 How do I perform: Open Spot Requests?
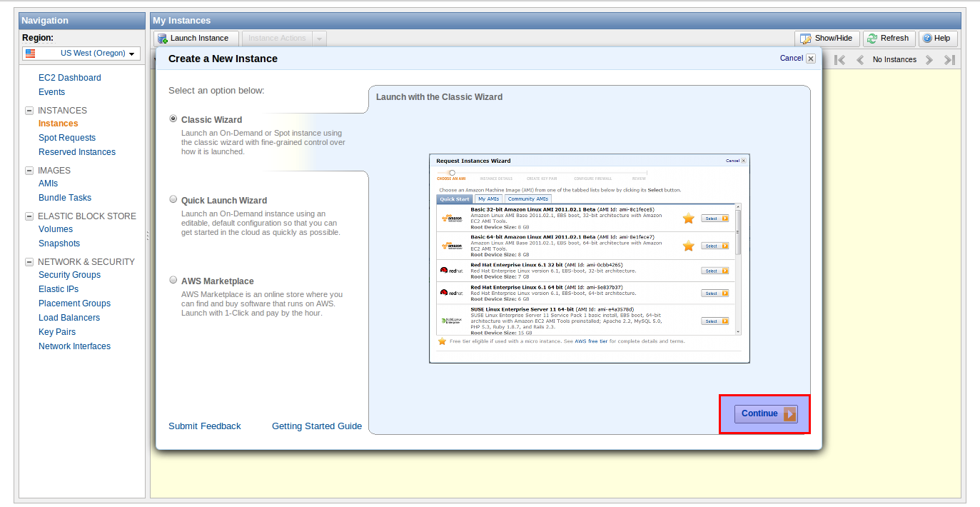click(67, 138)
